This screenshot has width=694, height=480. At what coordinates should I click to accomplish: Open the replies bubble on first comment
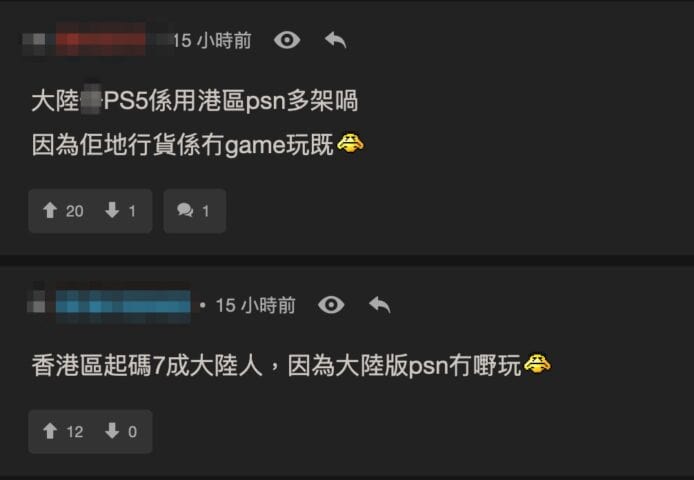[194, 211]
